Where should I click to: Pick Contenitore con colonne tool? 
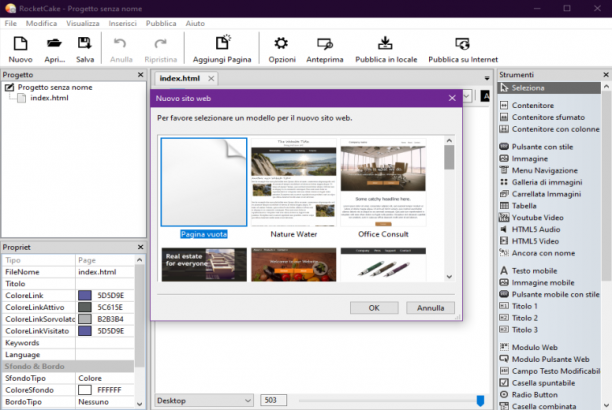pos(550,129)
